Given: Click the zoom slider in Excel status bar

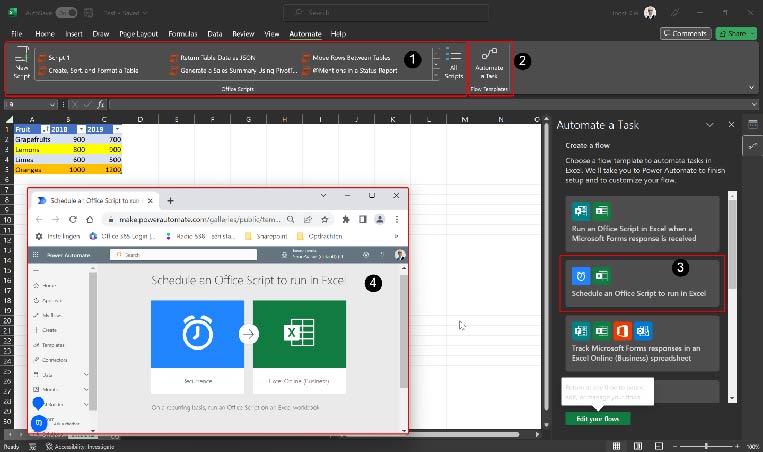Looking at the screenshot, I should tap(706, 446).
